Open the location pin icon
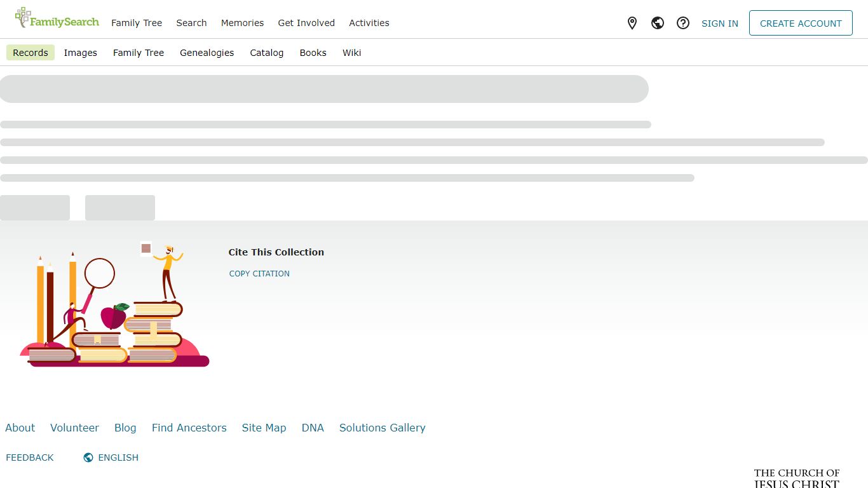868x488 pixels. tap(632, 23)
